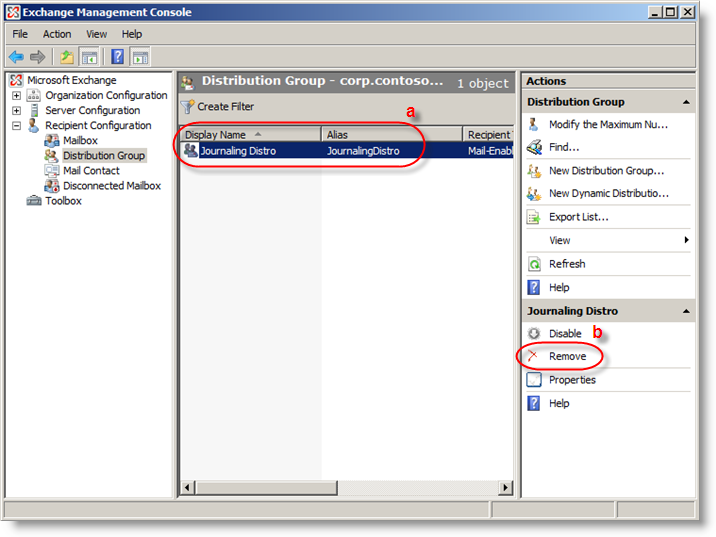
Task: Select the Disconnected Mailbox tree item label
Action: point(112,186)
